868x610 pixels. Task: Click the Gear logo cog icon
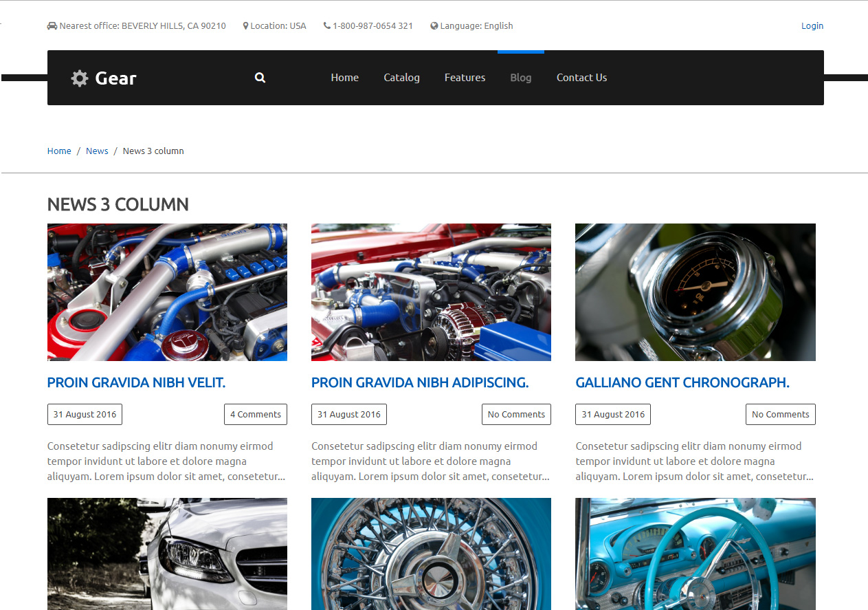pos(80,78)
